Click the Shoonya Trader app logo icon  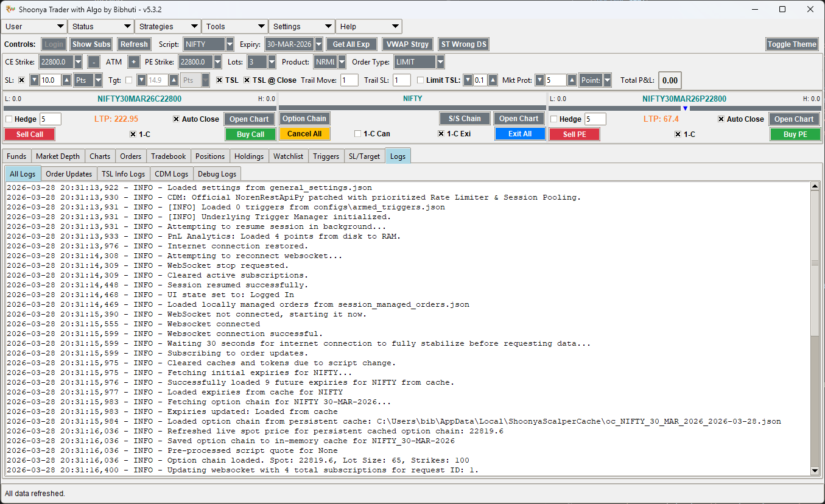coord(10,9)
